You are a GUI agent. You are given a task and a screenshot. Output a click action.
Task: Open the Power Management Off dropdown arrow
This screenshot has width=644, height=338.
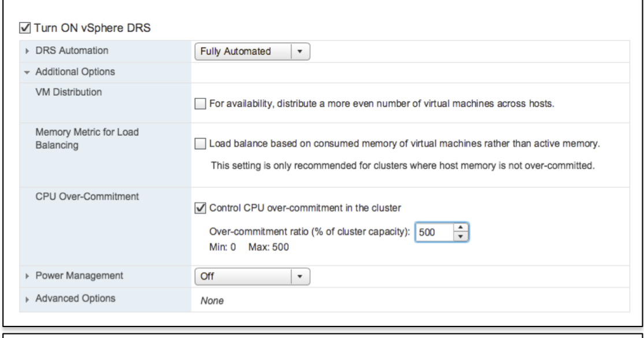[x=300, y=276]
